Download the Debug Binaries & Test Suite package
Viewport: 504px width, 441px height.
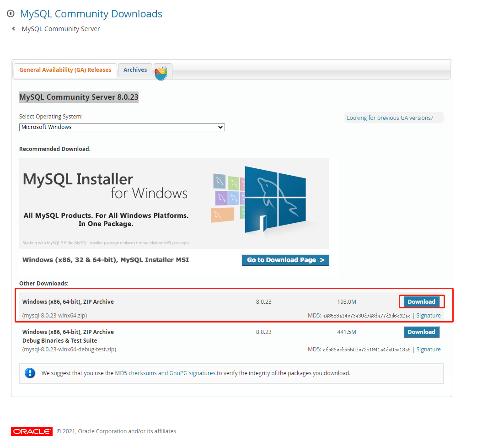[421, 332]
